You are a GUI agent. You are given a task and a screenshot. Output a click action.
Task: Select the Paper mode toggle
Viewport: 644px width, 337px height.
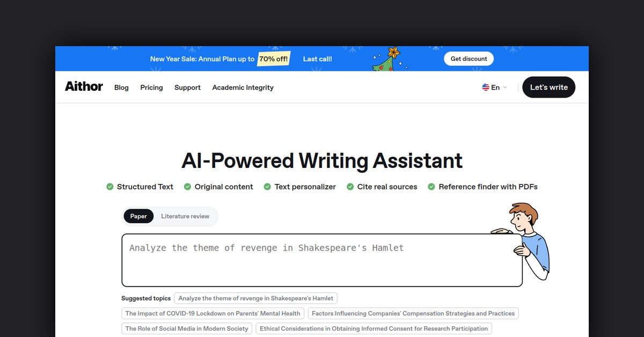tap(138, 216)
